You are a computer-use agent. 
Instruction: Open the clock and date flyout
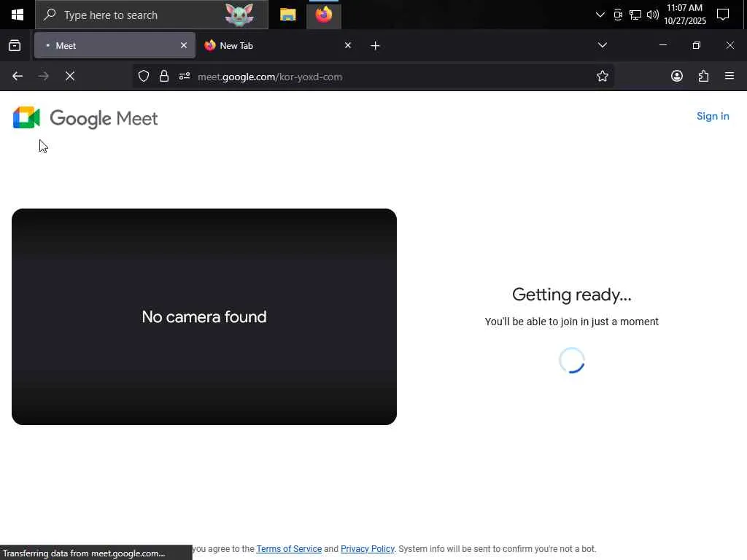(684, 15)
